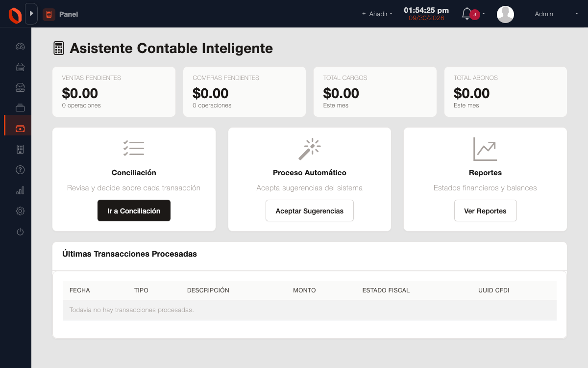Viewport: 588px width, 368px height.
Task: Click the Asistente Contable Inteligente heading
Action: pos(171,48)
